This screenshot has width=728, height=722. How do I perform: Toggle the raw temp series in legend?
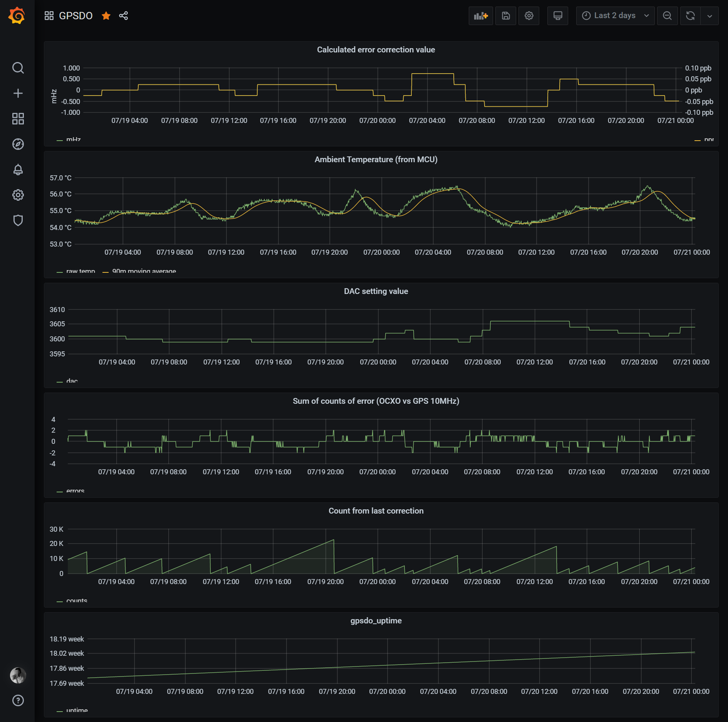(80, 271)
